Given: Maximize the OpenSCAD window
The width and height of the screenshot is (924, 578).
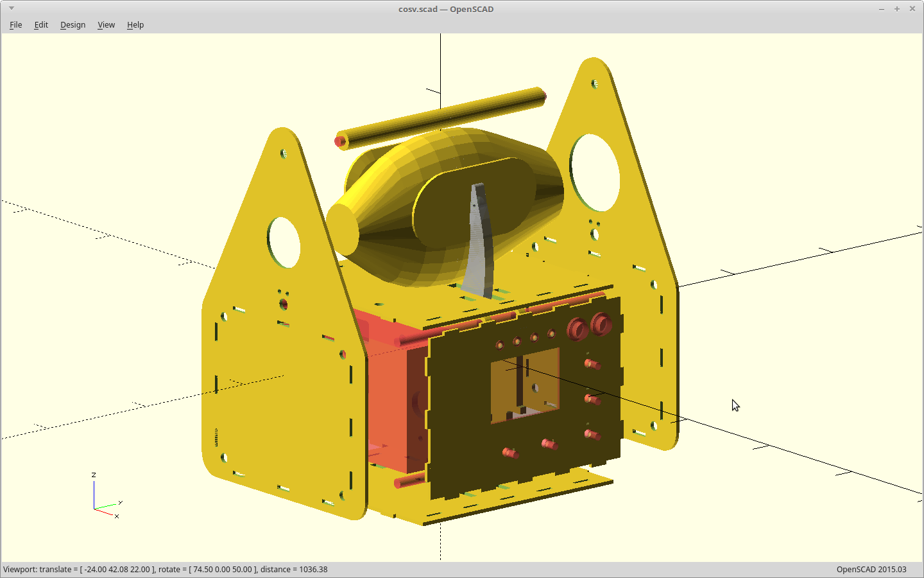Looking at the screenshot, I should (x=897, y=9).
